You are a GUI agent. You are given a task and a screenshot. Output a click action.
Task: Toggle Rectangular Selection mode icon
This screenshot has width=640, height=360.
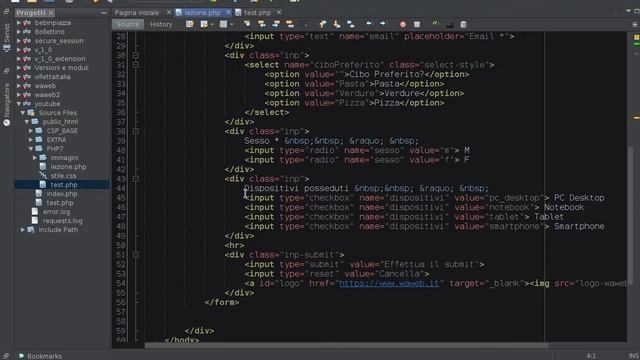click(304, 24)
